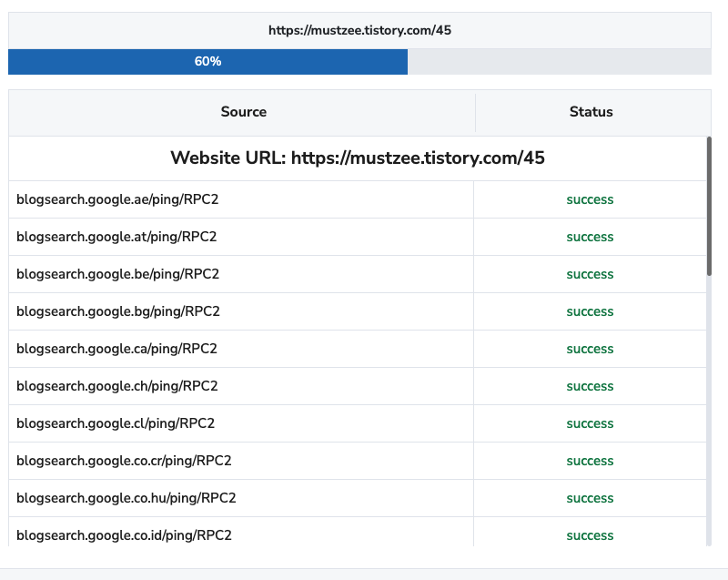
Task: Select blogsearch.google.be/ping/RPC2 row
Action: click(358, 274)
